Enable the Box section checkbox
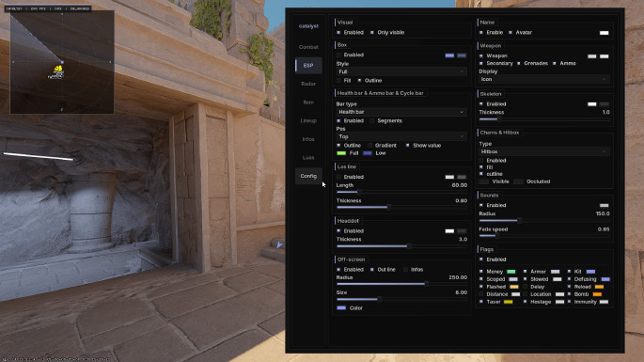The width and height of the screenshot is (644, 362). (x=338, y=55)
